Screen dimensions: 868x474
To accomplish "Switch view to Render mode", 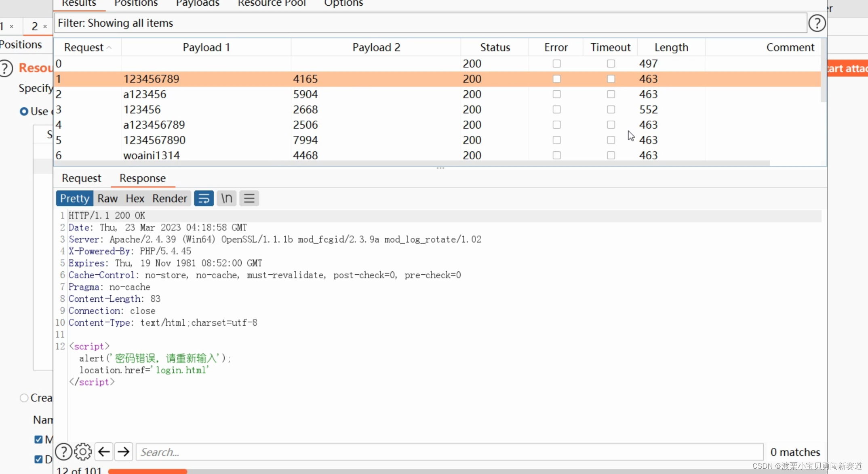I will click(x=169, y=199).
